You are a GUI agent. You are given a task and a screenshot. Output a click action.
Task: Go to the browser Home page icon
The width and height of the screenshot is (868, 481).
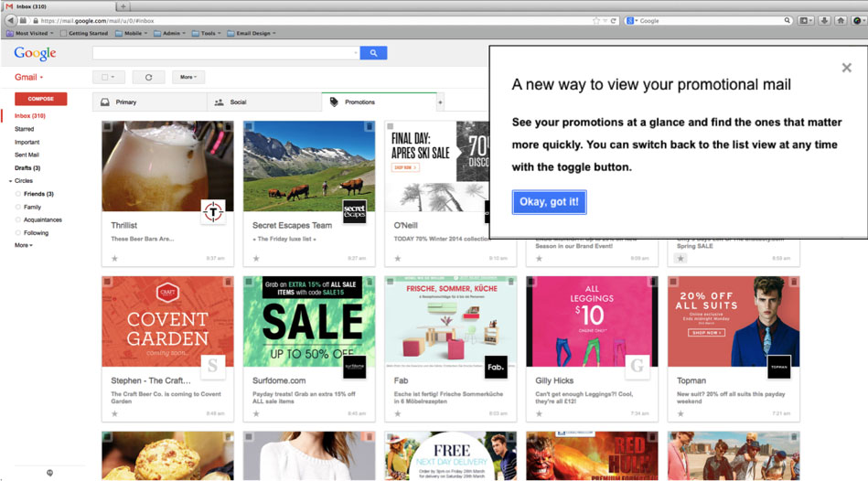841,20
